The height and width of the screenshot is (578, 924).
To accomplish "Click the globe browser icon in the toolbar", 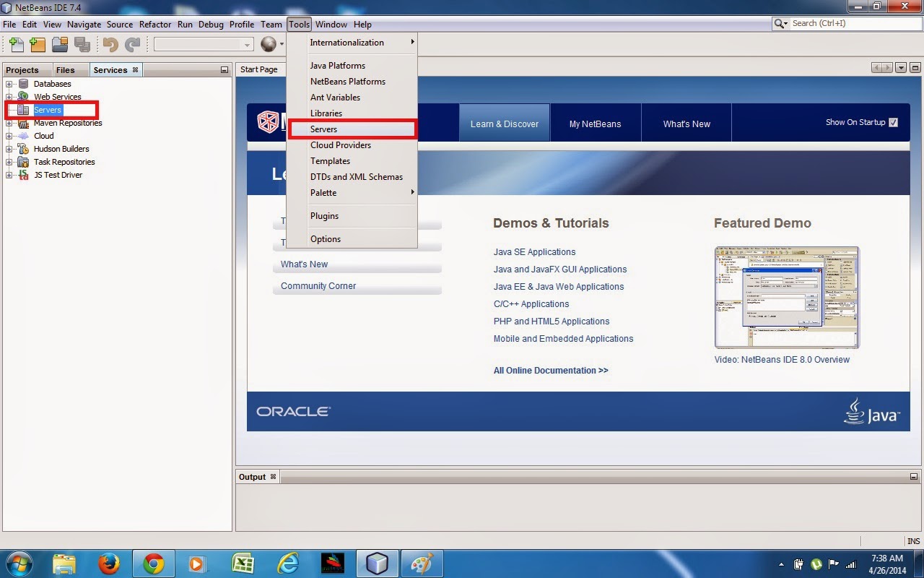I will click(269, 44).
